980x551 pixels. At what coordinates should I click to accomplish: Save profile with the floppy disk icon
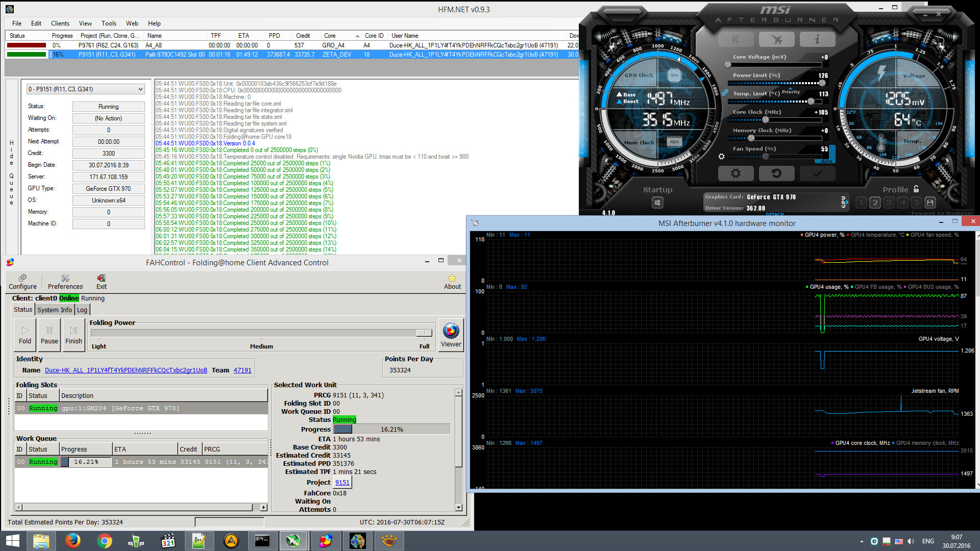tap(930, 203)
